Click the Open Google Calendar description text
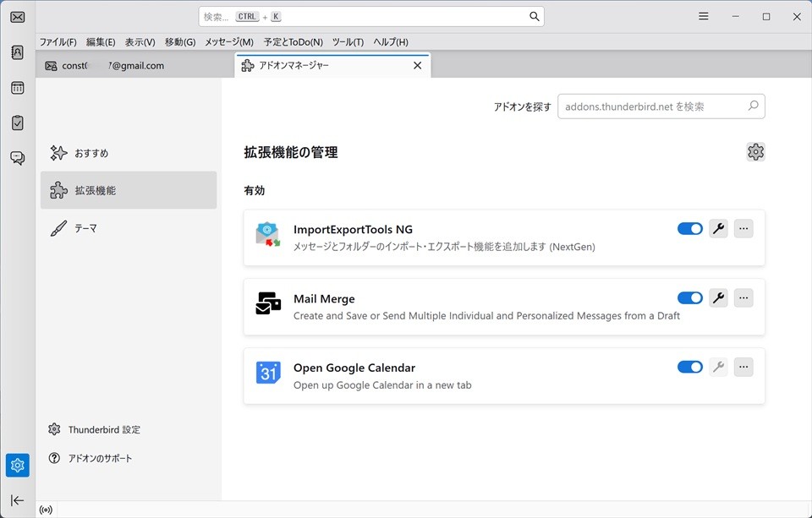The width and height of the screenshot is (812, 518). 382,385
